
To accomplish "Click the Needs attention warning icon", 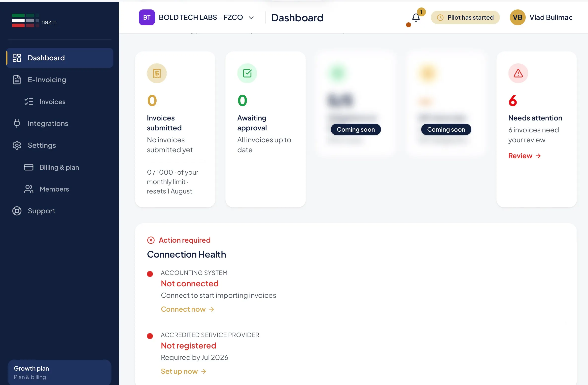I will [x=518, y=73].
